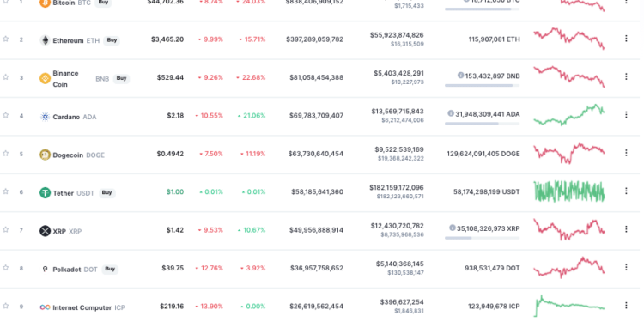Click the Buy button next to Tether
The height and width of the screenshot is (322, 644).
click(x=106, y=192)
